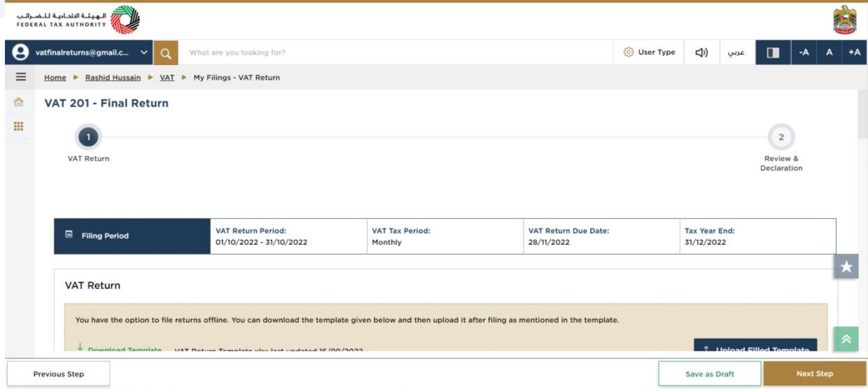Click the Filing Period calendar icon
This screenshot has width=868, height=389.
click(69, 235)
